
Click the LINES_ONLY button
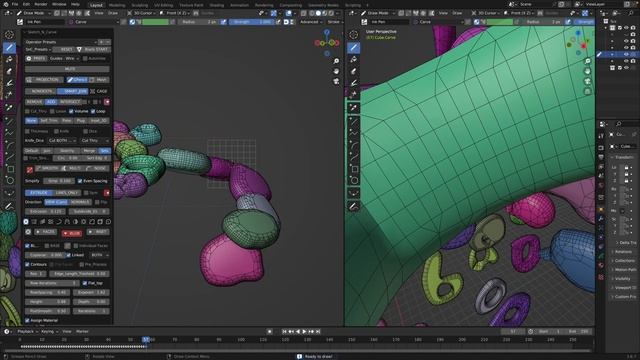click(67, 193)
